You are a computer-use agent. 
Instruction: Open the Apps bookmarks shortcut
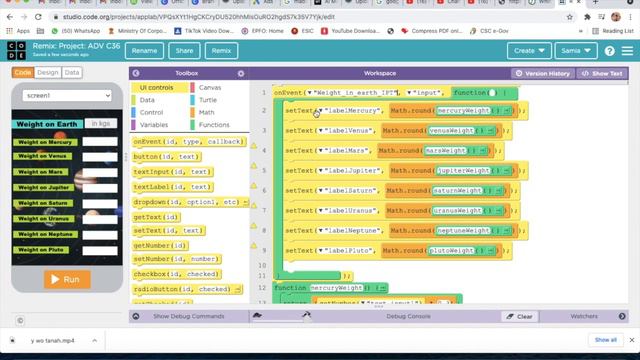coord(18,31)
